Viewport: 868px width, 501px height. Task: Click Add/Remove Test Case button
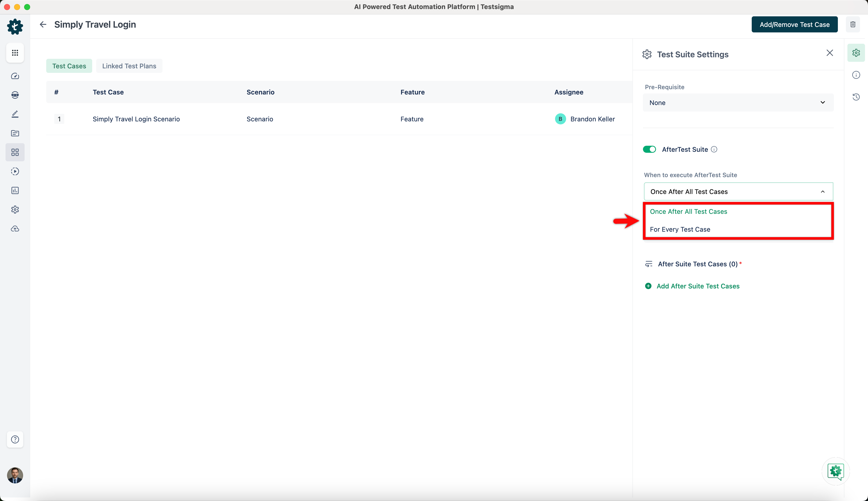tap(794, 24)
